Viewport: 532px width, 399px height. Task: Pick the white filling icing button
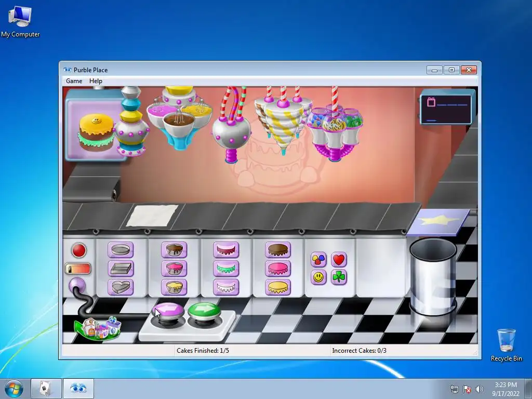point(226,287)
